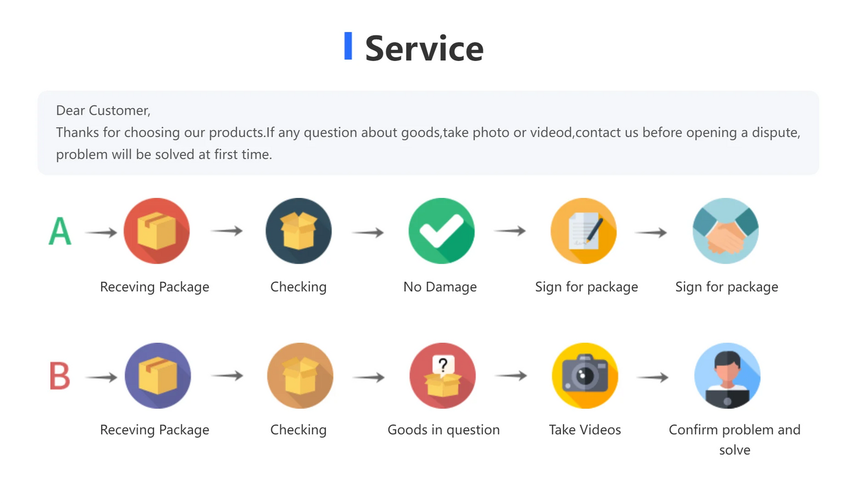The image size is (854, 504).
Task: Click the yellow camera icon
Action: [x=585, y=376]
